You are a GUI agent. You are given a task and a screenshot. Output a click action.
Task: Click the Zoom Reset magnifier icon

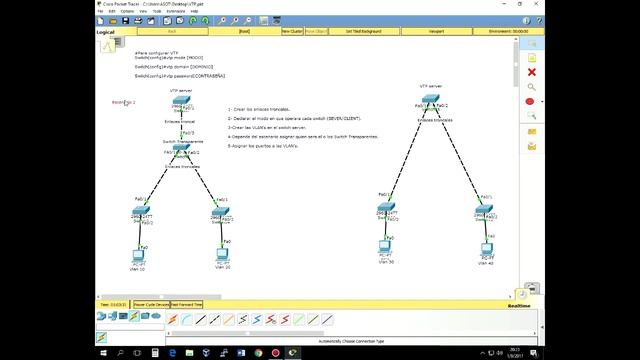[235, 20]
